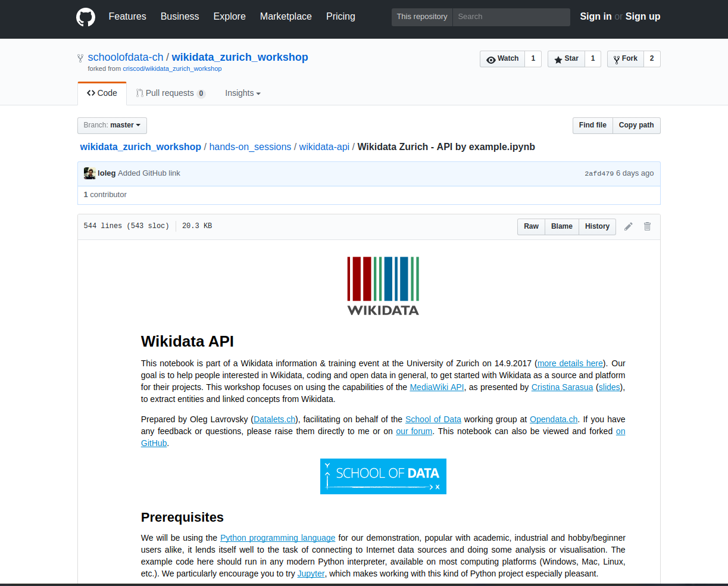Screen dimensions: 728x586
Task: Open the slides link
Action: pyautogui.click(x=610, y=387)
